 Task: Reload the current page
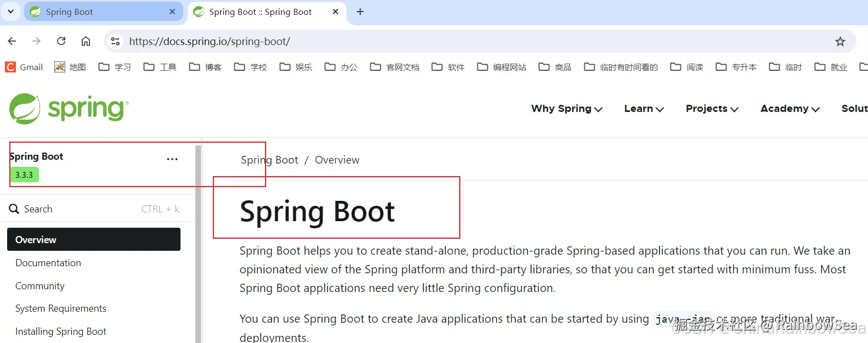(x=61, y=41)
